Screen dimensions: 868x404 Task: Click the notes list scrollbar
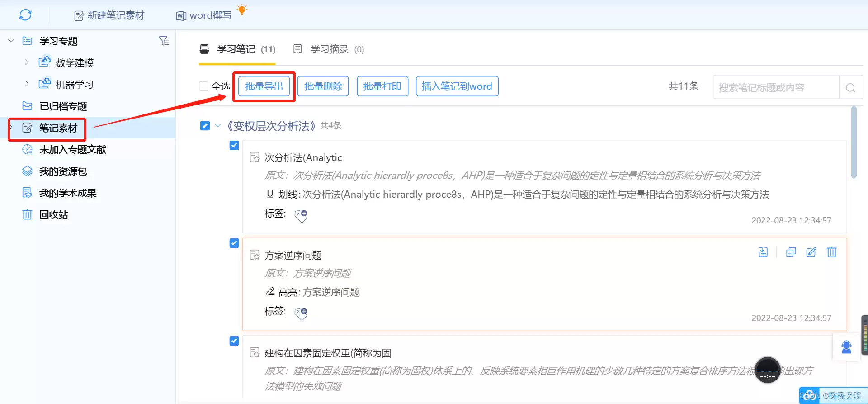854,142
